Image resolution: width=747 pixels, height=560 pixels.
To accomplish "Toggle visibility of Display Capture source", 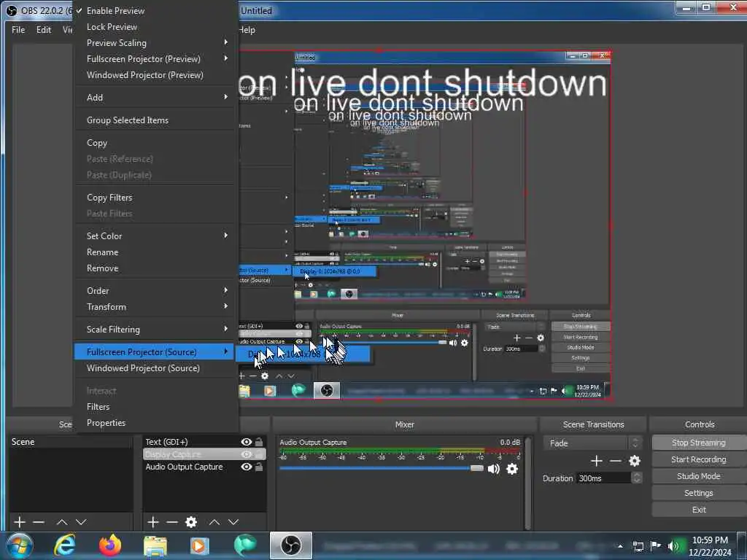I will 247,454.
